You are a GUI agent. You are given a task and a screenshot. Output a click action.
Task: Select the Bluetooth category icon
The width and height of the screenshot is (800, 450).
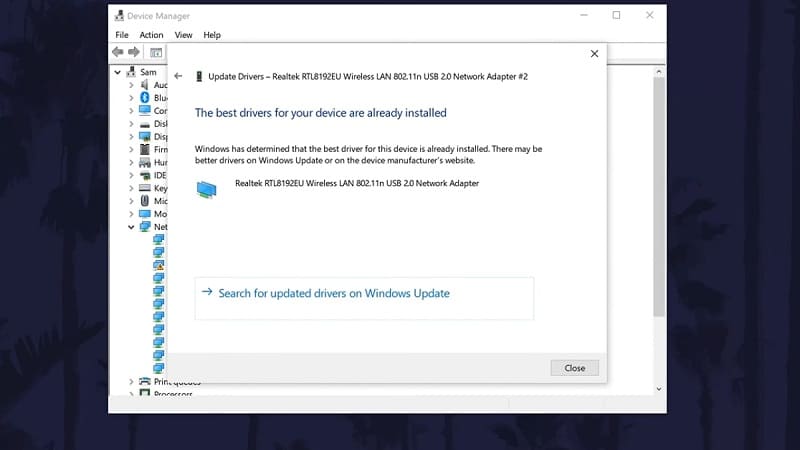(x=145, y=98)
